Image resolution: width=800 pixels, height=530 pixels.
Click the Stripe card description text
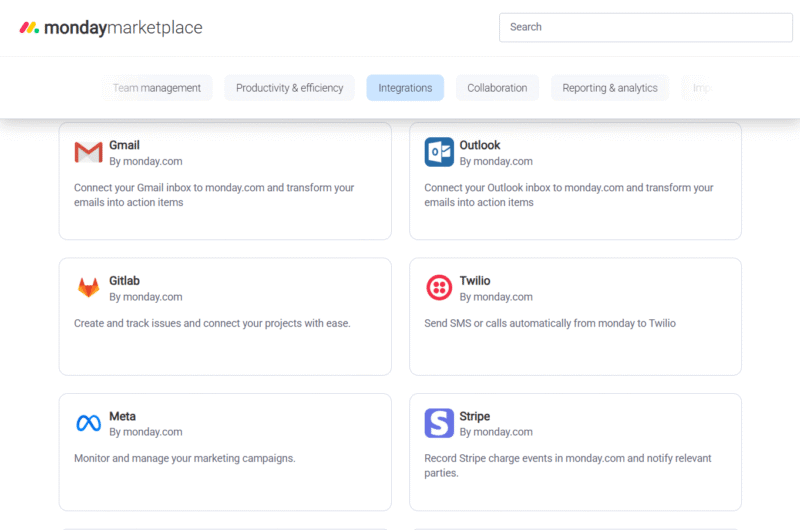[567, 465]
